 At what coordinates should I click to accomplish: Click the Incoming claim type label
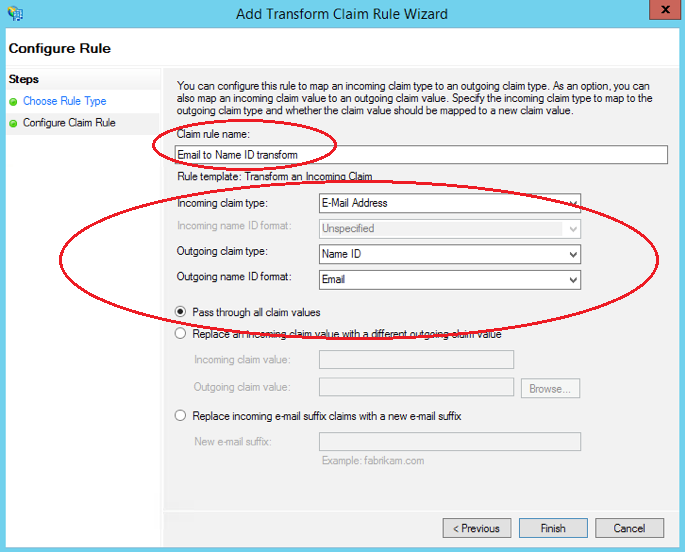tap(222, 203)
